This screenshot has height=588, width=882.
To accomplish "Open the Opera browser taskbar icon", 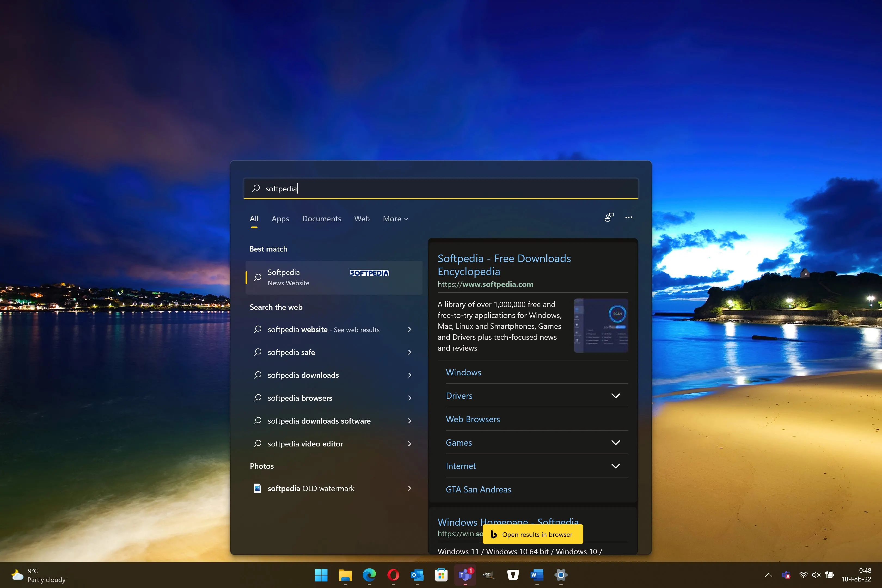I will 393,575.
